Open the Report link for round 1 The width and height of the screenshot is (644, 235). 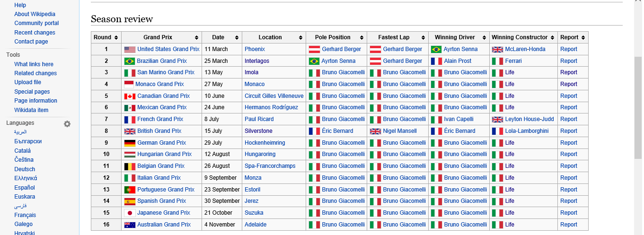(x=569, y=49)
